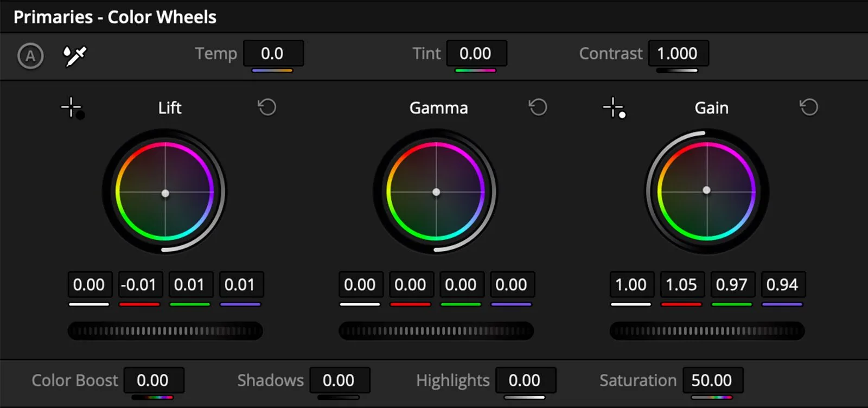
Task: Select the white balance eyedropper tool
Action: click(x=74, y=55)
